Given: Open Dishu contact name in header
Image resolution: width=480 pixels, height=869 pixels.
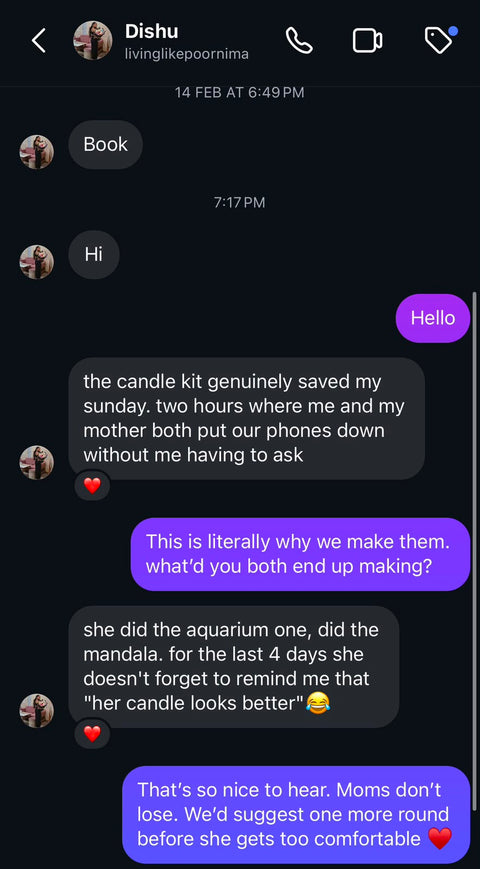Looking at the screenshot, I should pos(151,31).
